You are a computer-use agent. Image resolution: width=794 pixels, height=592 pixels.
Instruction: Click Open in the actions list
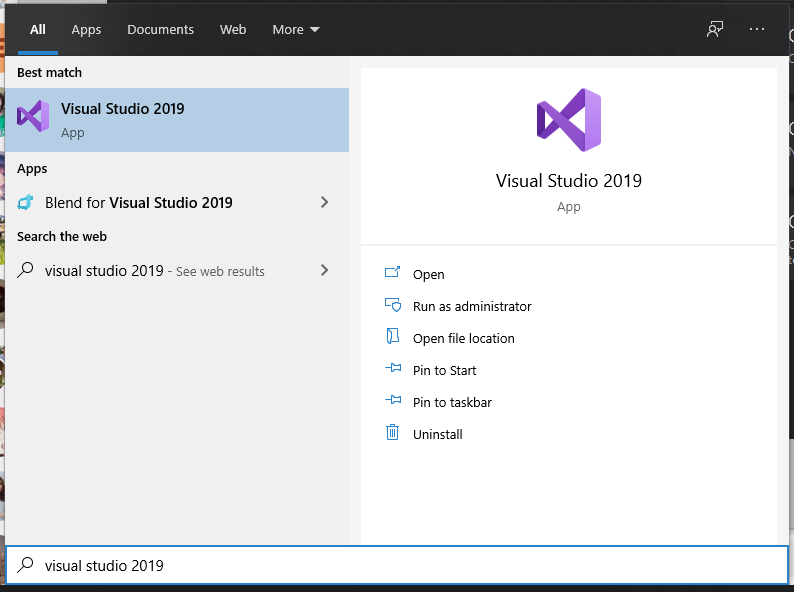coord(428,274)
